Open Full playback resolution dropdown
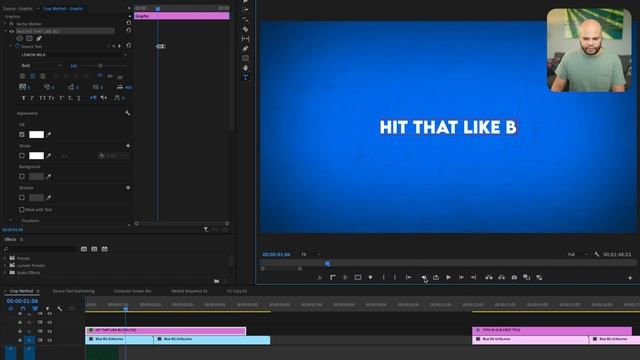The width and height of the screenshot is (640, 360). 578,254
